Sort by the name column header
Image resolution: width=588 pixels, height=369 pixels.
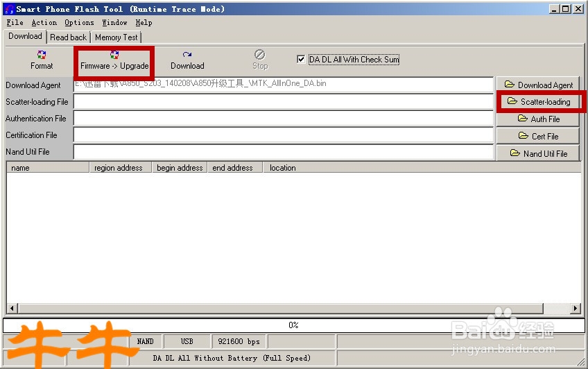tap(48, 168)
